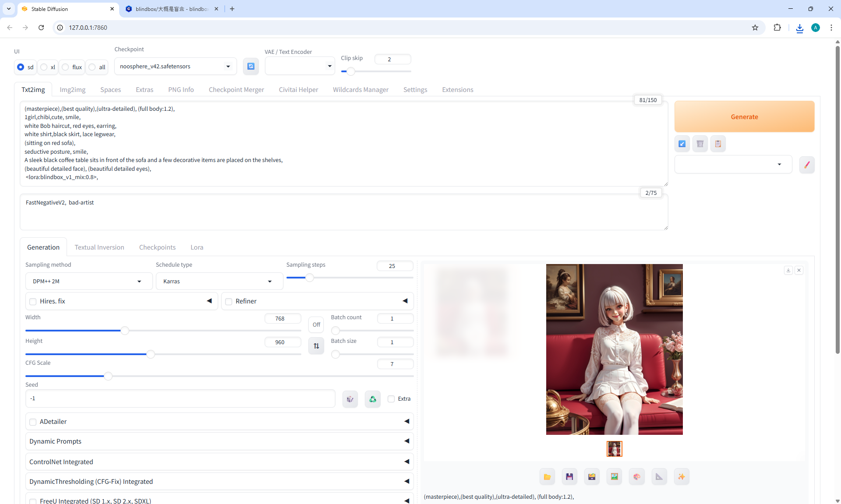Click the paint palette inpaint icon

click(x=636, y=477)
